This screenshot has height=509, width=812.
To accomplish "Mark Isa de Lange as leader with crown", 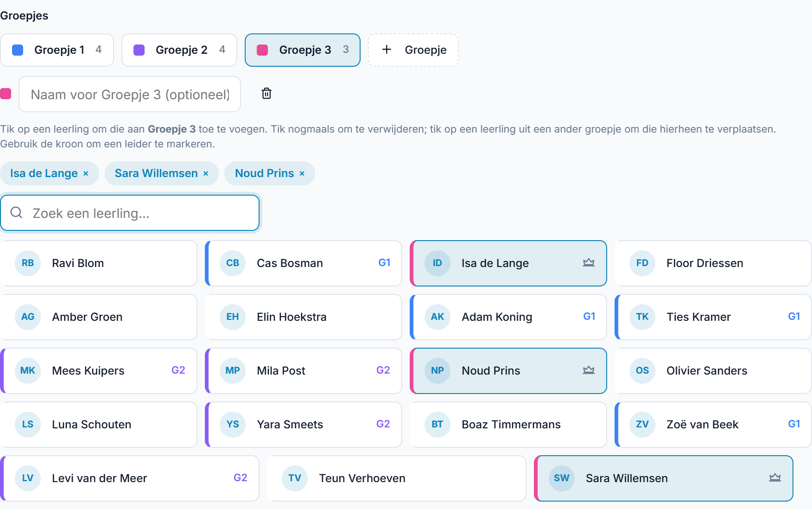I will [589, 263].
